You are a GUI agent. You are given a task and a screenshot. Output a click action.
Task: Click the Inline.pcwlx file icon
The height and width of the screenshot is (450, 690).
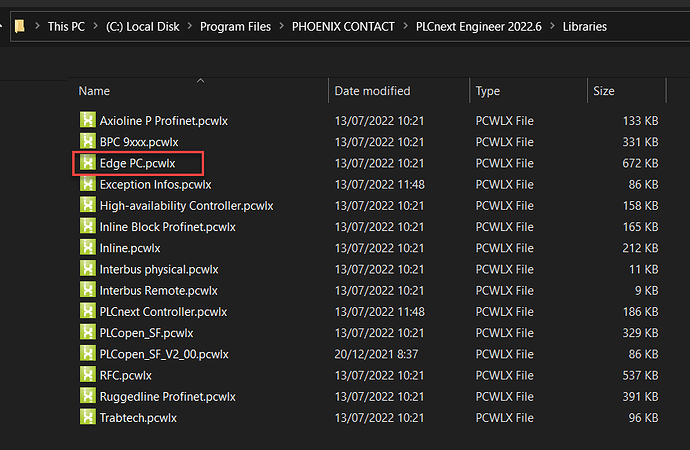coord(88,247)
